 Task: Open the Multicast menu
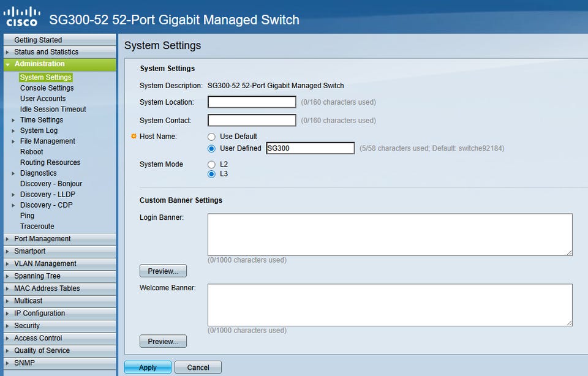click(59, 301)
